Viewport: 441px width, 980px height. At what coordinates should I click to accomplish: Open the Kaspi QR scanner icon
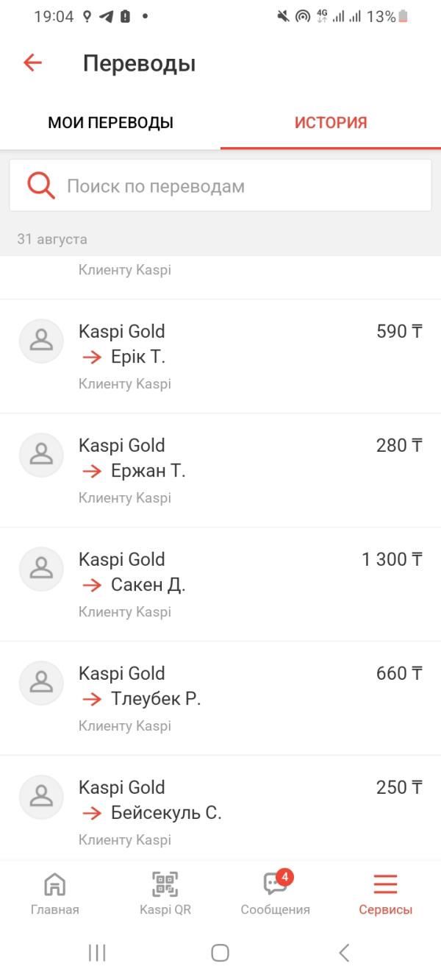[x=165, y=884]
